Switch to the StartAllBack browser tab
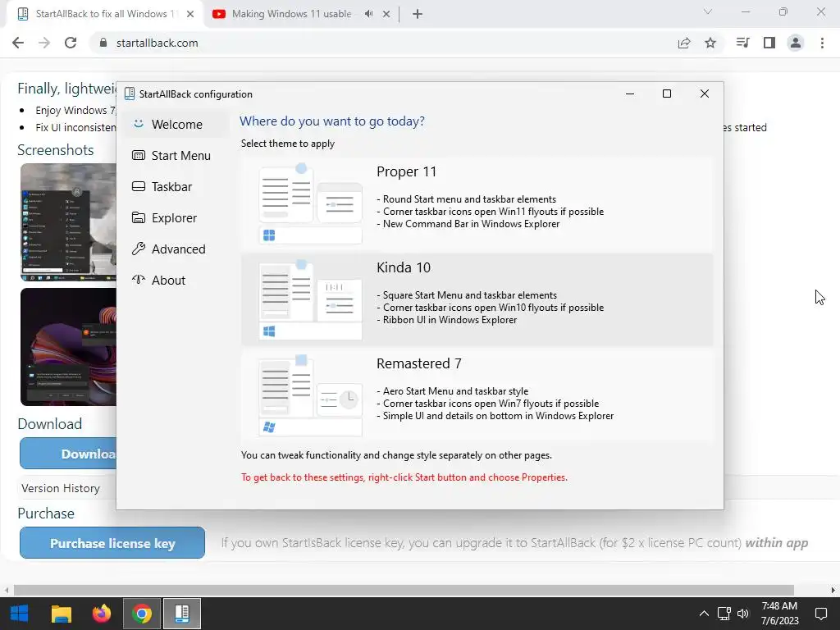This screenshot has width=840, height=630. point(105,14)
